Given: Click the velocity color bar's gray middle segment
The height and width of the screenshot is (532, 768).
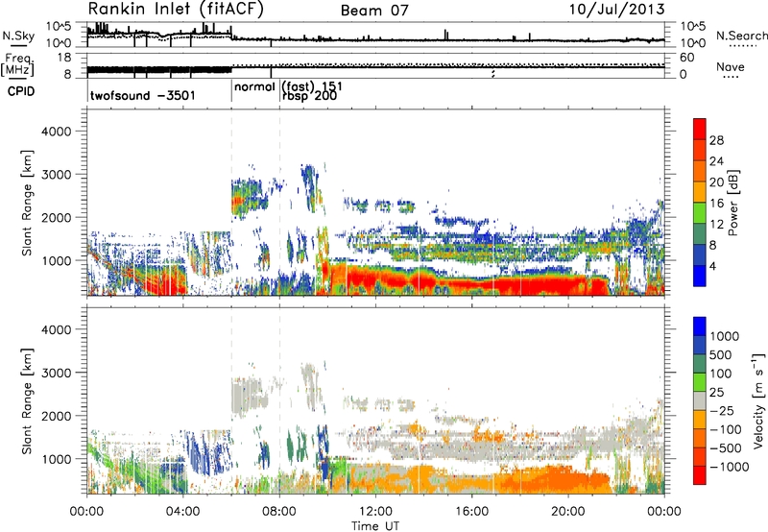Looking at the screenshot, I should (x=700, y=400).
